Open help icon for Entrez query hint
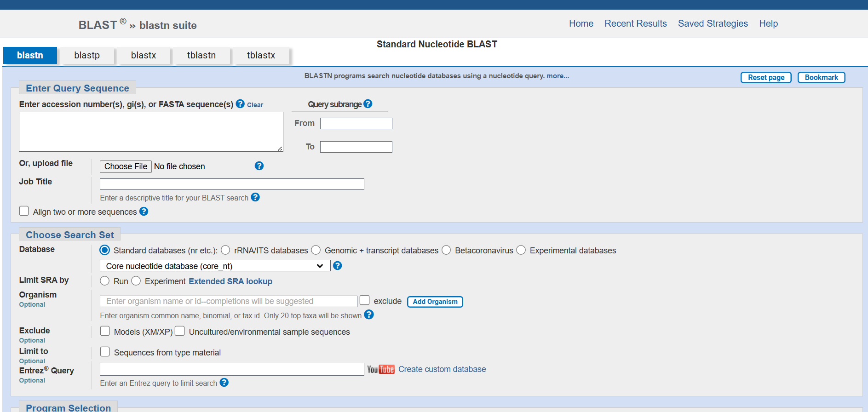Viewport: 868px width, 412px height. 224,383
